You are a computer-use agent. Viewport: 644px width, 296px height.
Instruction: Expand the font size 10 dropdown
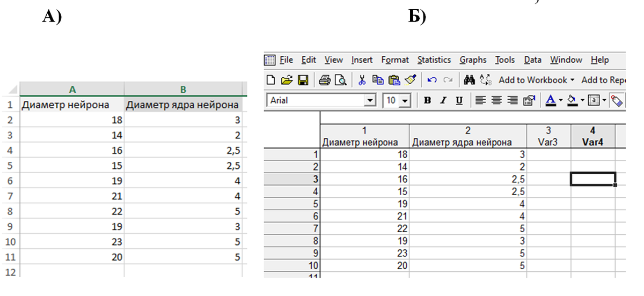coord(405,100)
